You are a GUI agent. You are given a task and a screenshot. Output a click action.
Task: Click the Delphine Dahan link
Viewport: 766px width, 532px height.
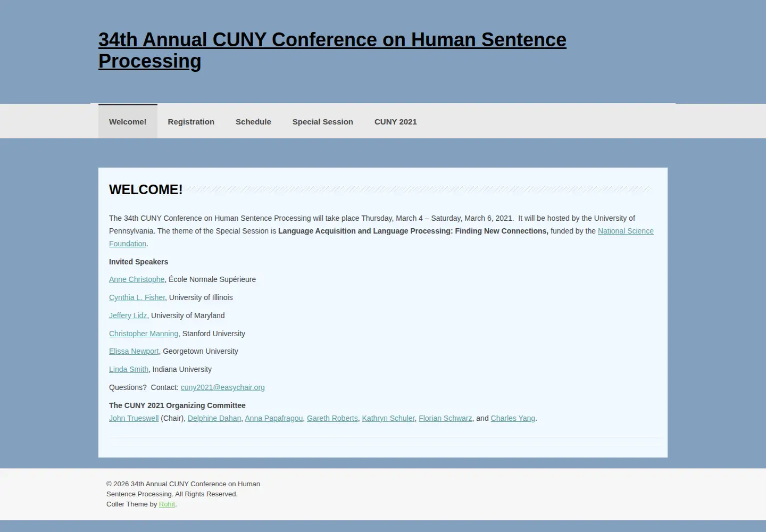tap(214, 418)
